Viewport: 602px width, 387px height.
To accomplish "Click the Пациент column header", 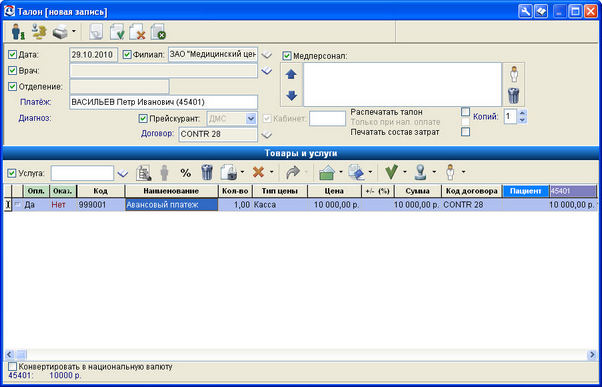I will [x=526, y=191].
